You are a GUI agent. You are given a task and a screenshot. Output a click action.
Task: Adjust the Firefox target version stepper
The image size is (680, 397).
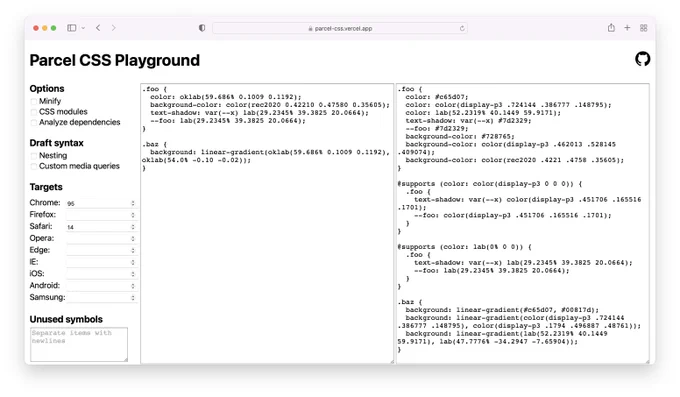point(133,215)
